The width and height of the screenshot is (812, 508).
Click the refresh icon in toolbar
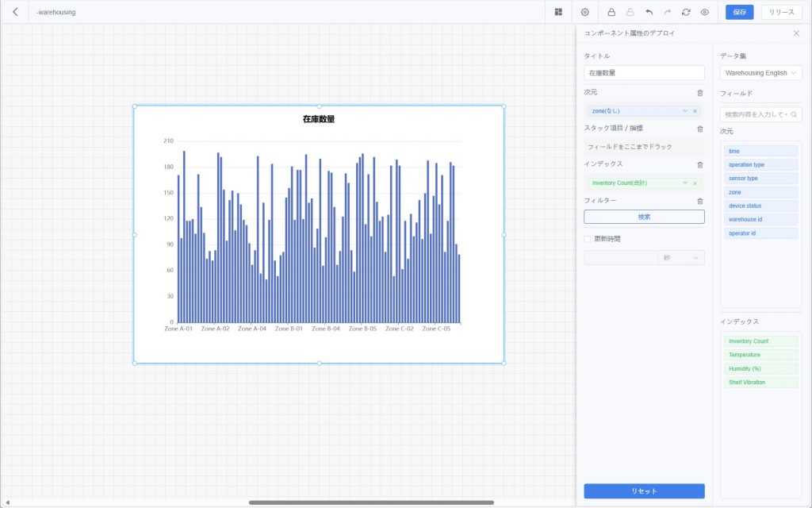click(686, 12)
